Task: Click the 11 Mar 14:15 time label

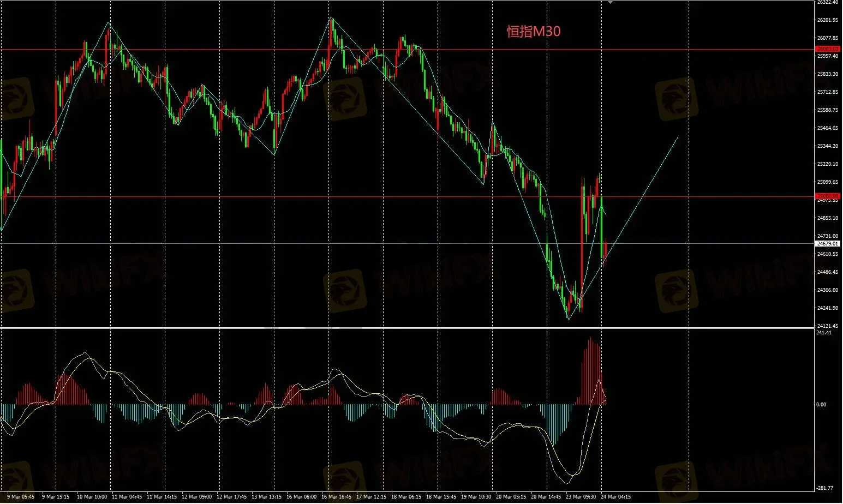Action: click(162, 497)
